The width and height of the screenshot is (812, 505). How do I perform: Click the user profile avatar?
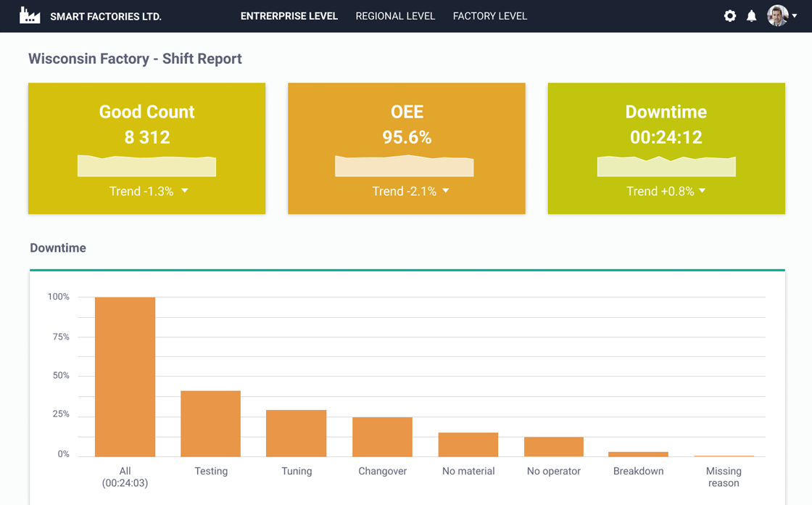coord(777,16)
